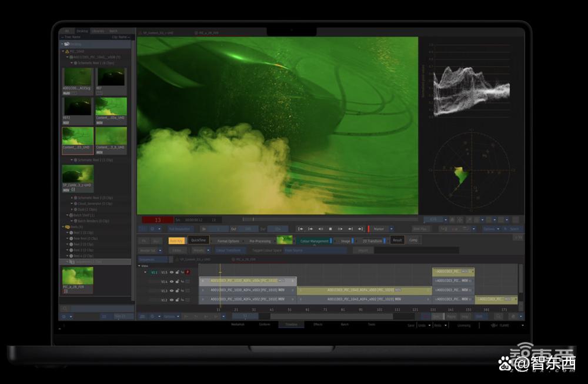Jump to the end with the last transport button
The height and width of the screenshot is (384, 588).
click(x=360, y=229)
